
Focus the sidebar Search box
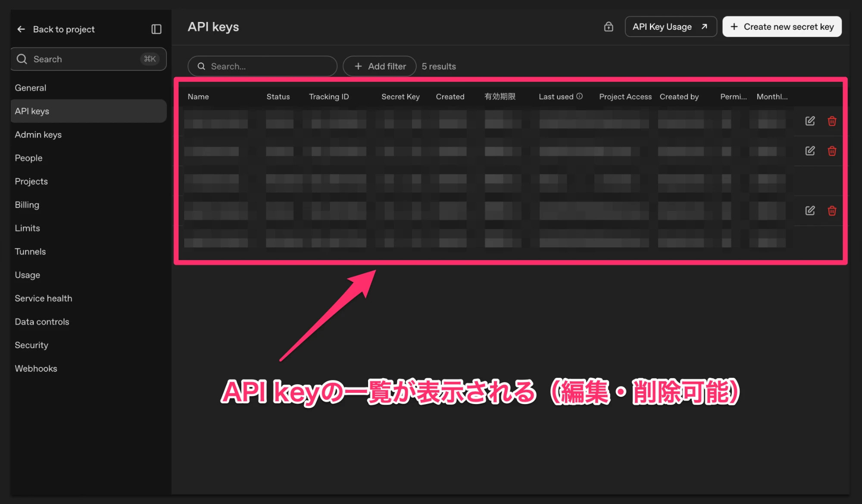pyautogui.click(x=89, y=59)
